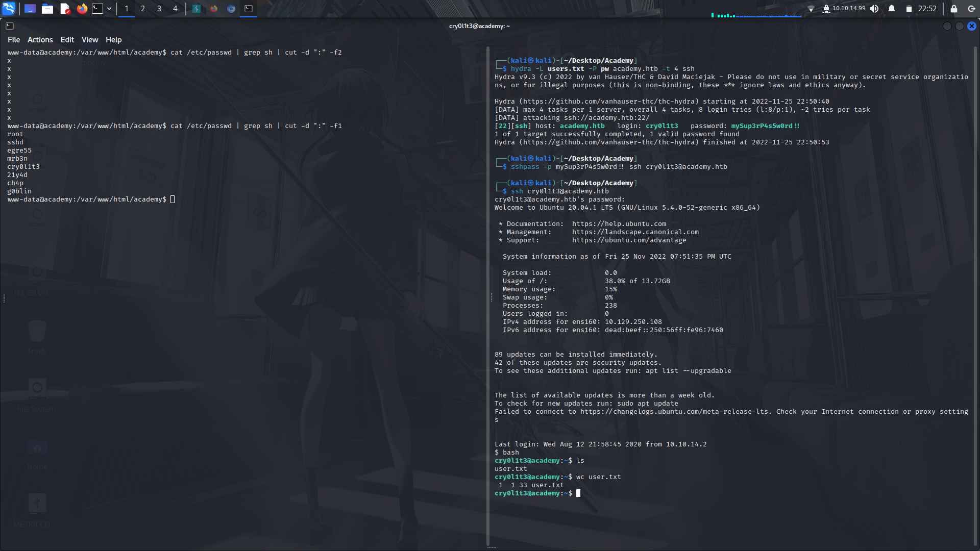Click the notification bell in the tray

point(892,9)
